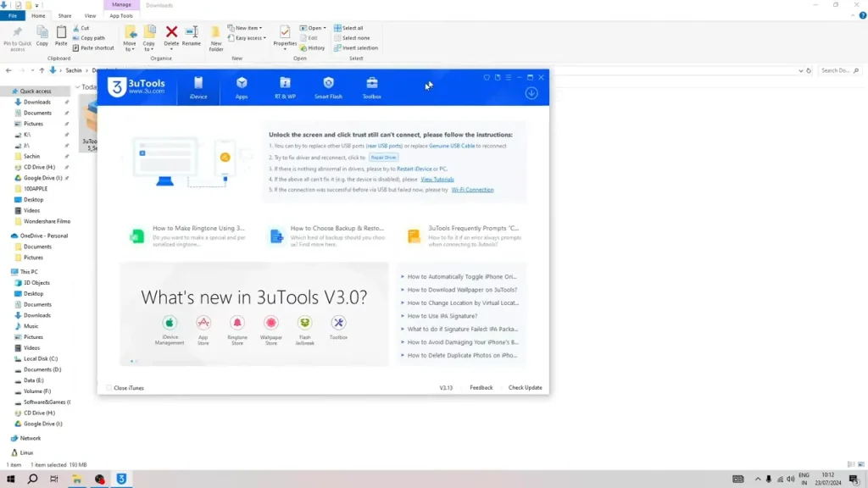
Task: Select Downloads under Quick access
Action: click(37, 102)
